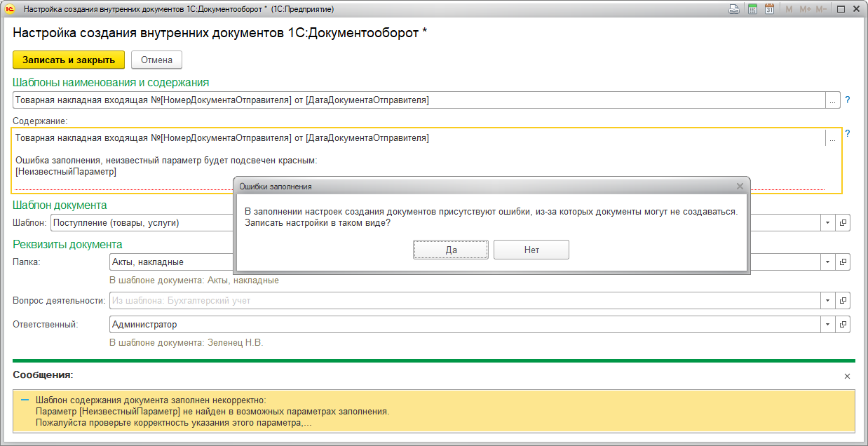This screenshot has height=446, width=868.
Task: Click the Шаблон документа heading
Action: pos(60,205)
